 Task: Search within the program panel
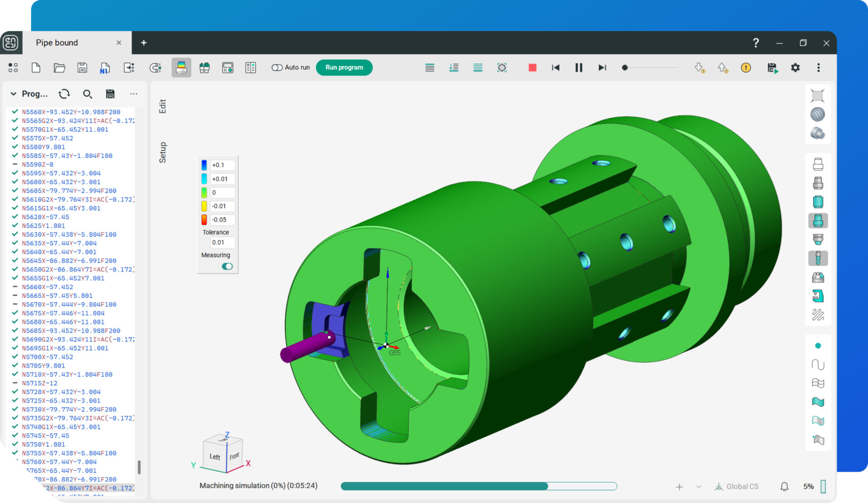87,94
